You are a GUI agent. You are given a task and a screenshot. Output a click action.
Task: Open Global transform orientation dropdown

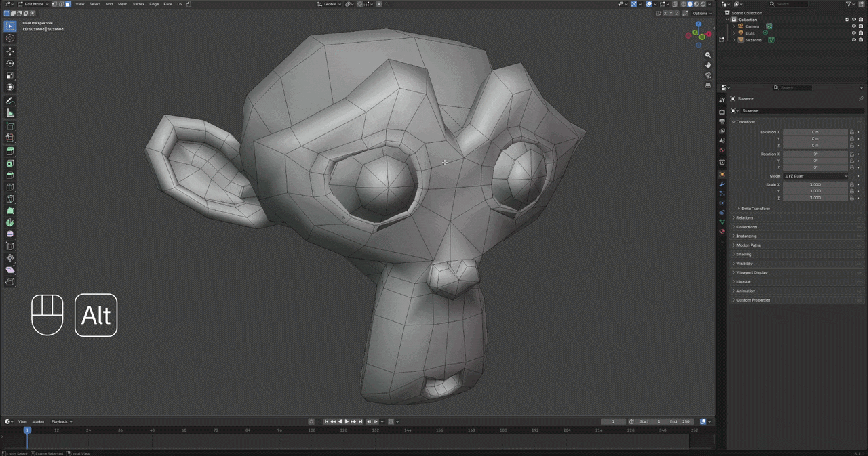tap(330, 4)
